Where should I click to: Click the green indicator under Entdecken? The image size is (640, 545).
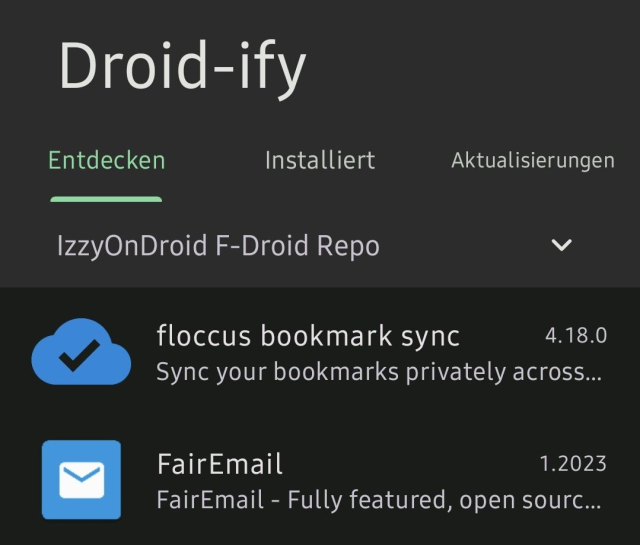(106, 199)
